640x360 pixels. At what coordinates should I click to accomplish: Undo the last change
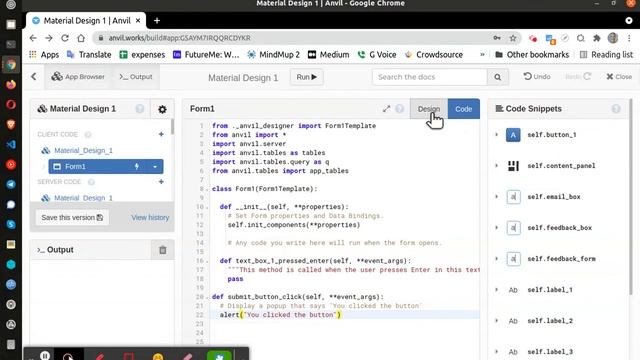click(x=537, y=76)
